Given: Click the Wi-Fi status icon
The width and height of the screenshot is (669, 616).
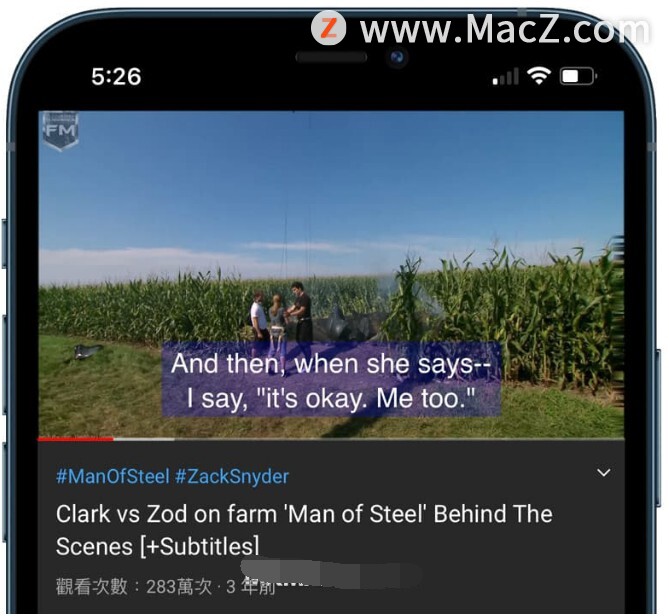Looking at the screenshot, I should click(x=539, y=76).
